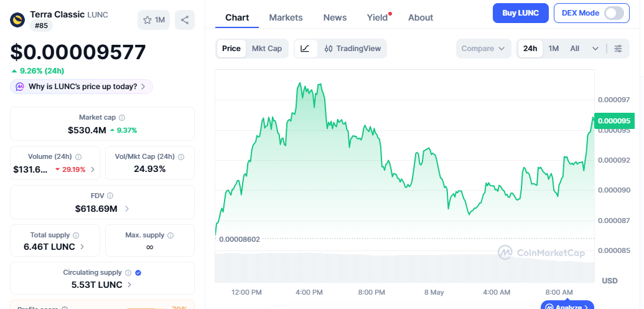Select All time range
The height and width of the screenshot is (309, 644).
coord(574,49)
